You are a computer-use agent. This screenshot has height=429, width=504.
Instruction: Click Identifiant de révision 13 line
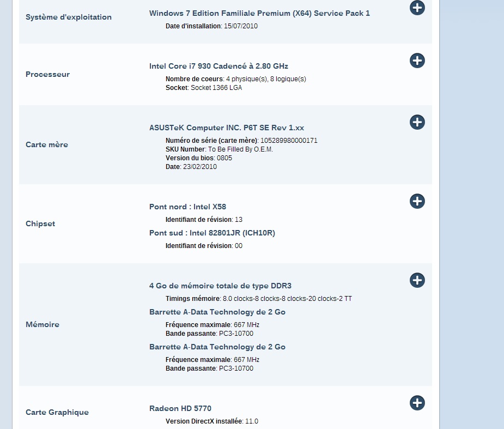(x=204, y=220)
